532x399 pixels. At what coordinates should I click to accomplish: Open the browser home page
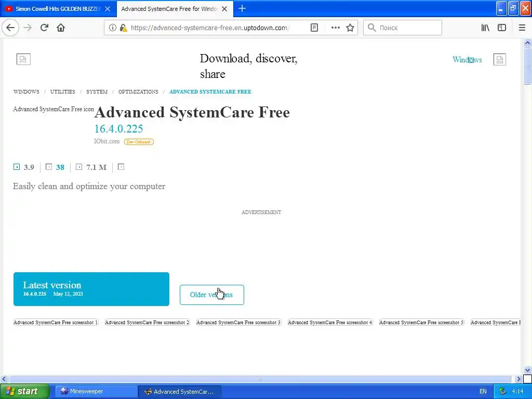61,28
